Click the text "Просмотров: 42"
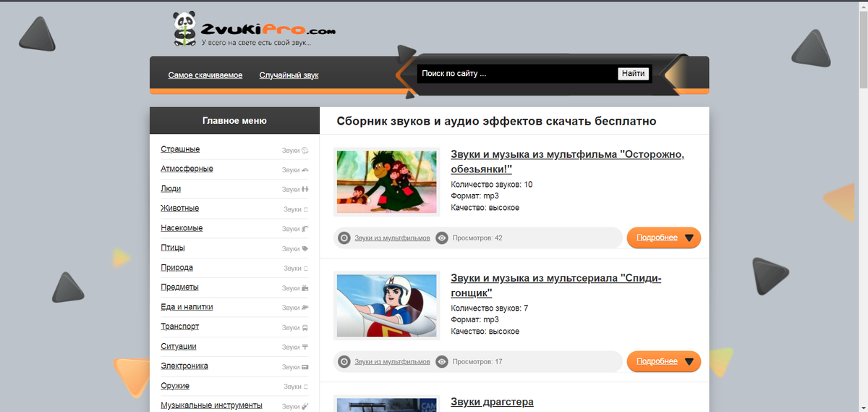Screen dimensions: 868x412 pos(477,238)
